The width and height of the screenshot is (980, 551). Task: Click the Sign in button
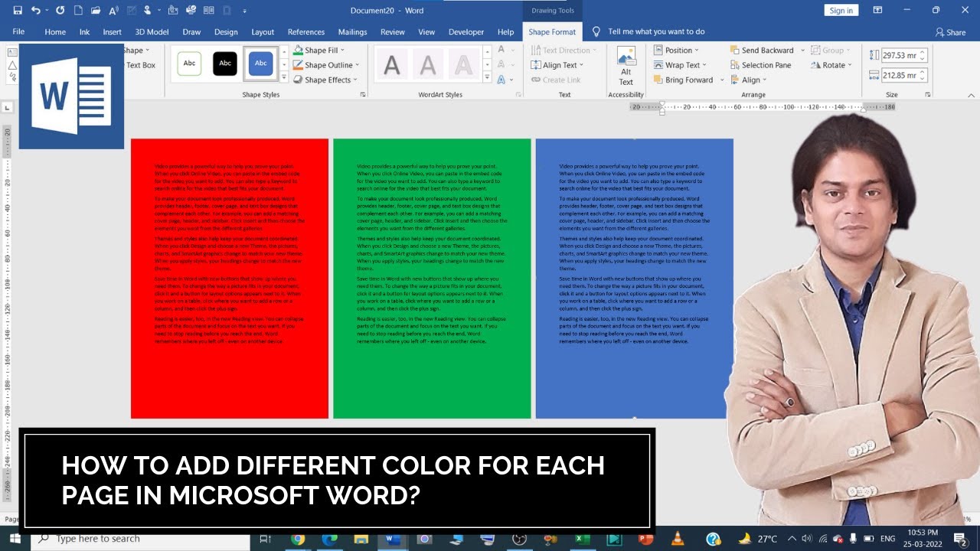click(x=841, y=11)
